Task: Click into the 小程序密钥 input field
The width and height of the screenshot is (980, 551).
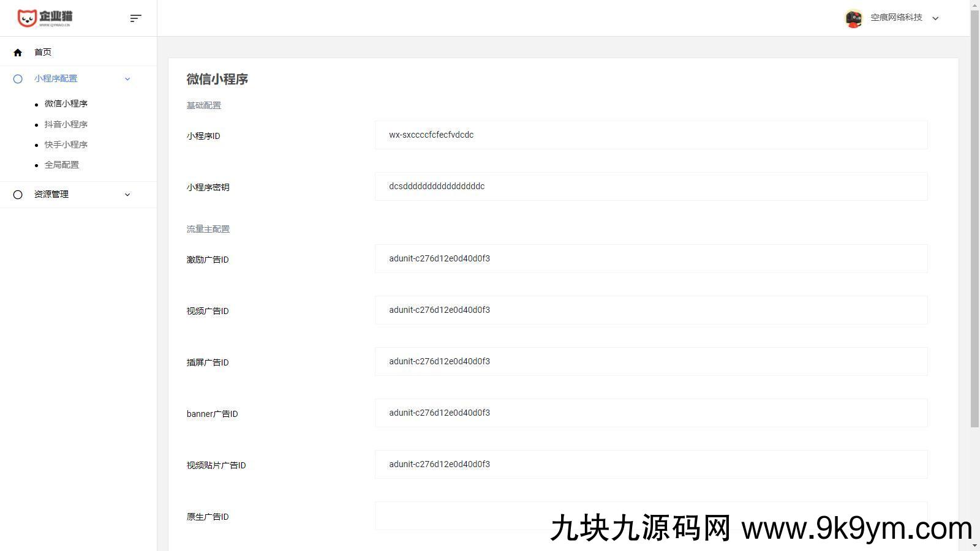Action: 650,187
